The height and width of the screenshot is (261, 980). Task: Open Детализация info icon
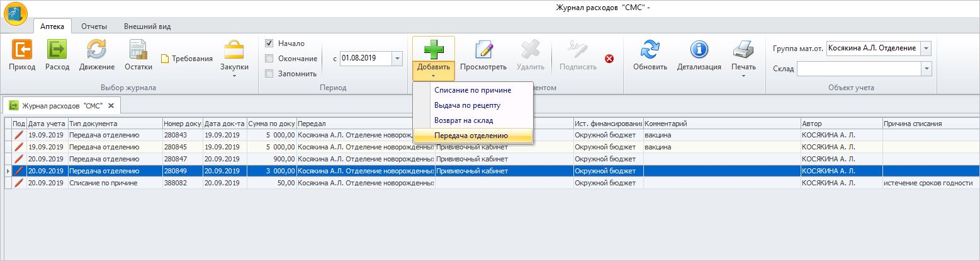pos(699,50)
